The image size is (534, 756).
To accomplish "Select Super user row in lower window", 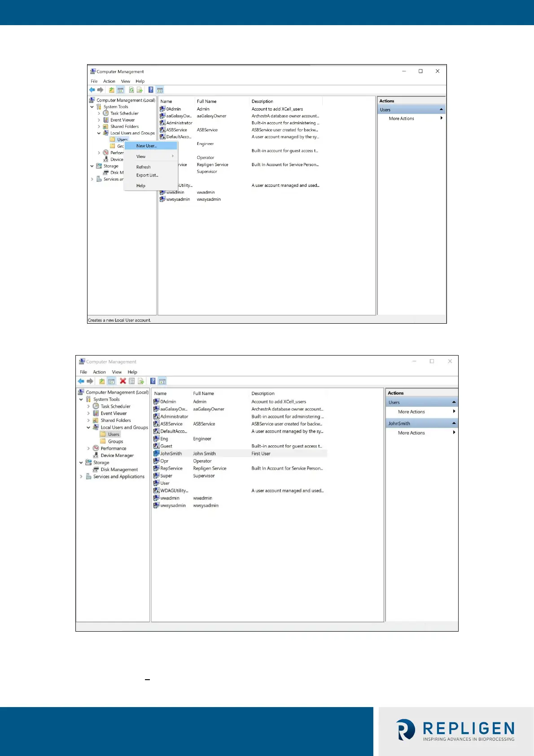I will [x=240, y=476].
